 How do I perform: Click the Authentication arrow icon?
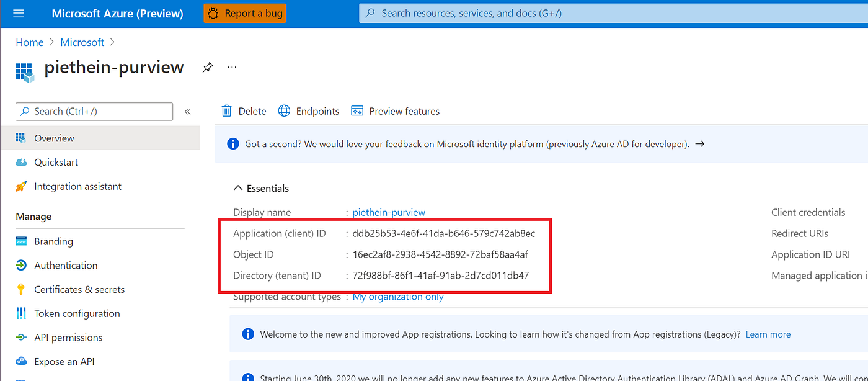click(21, 266)
